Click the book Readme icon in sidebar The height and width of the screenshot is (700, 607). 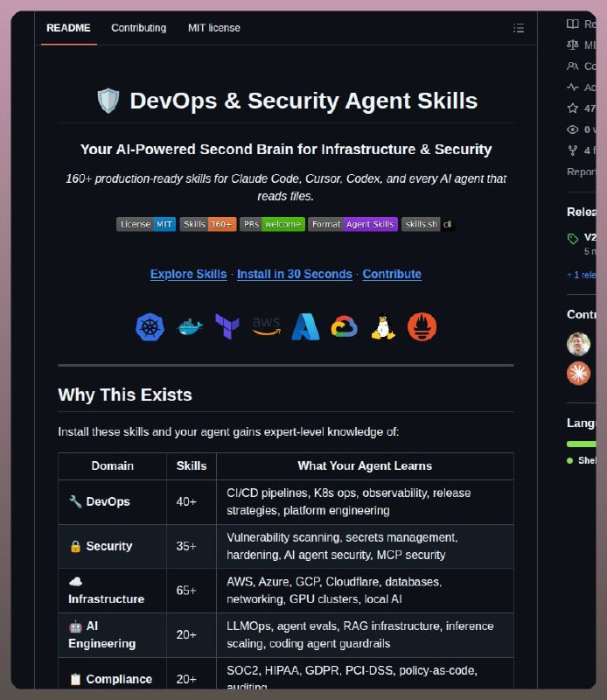pyautogui.click(x=573, y=24)
